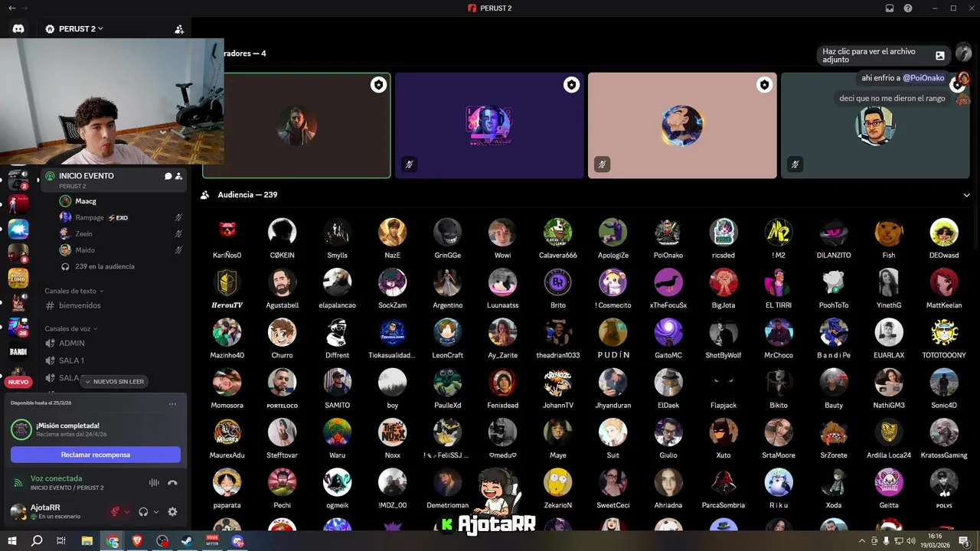
Task: Collapse the Canales de texto category
Action: [74, 292]
